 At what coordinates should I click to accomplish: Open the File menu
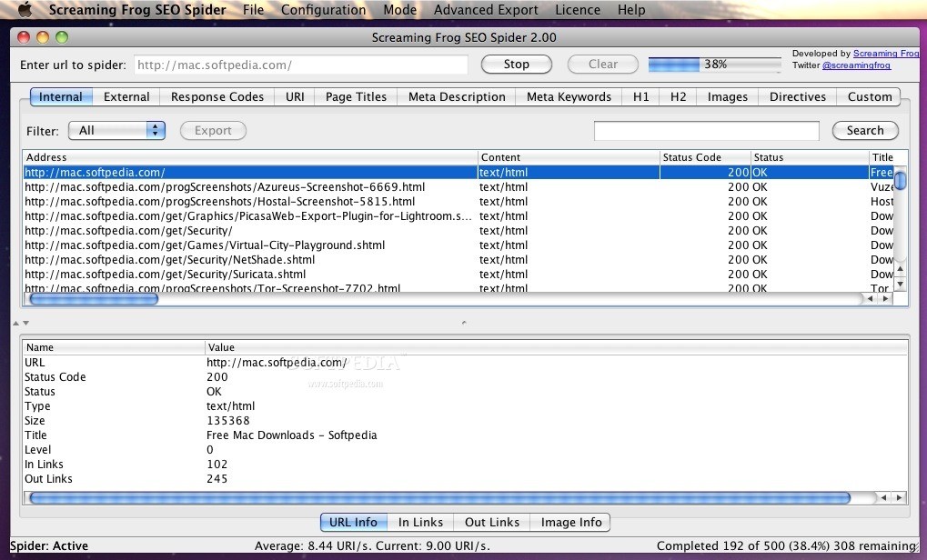(253, 10)
